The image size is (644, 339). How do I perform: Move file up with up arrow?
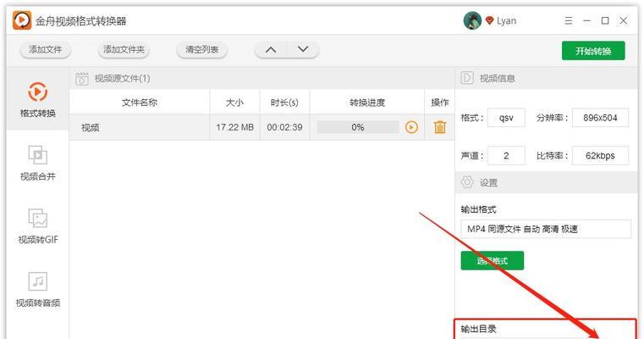[271, 50]
